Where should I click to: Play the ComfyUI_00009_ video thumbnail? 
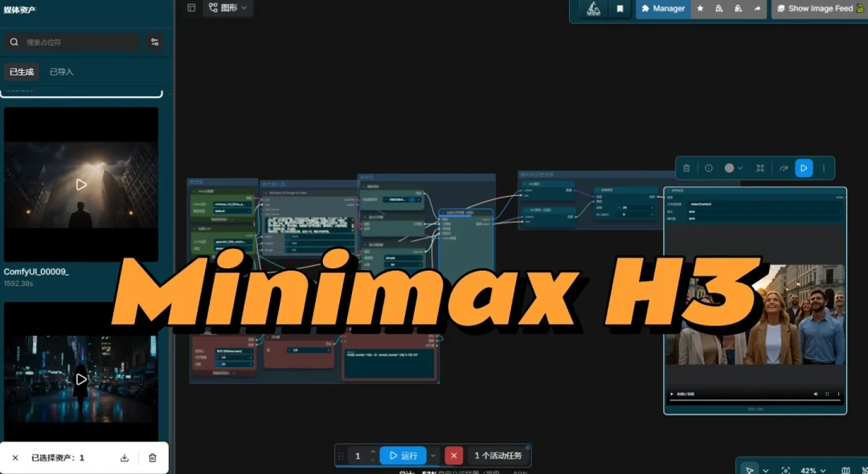pyautogui.click(x=81, y=185)
